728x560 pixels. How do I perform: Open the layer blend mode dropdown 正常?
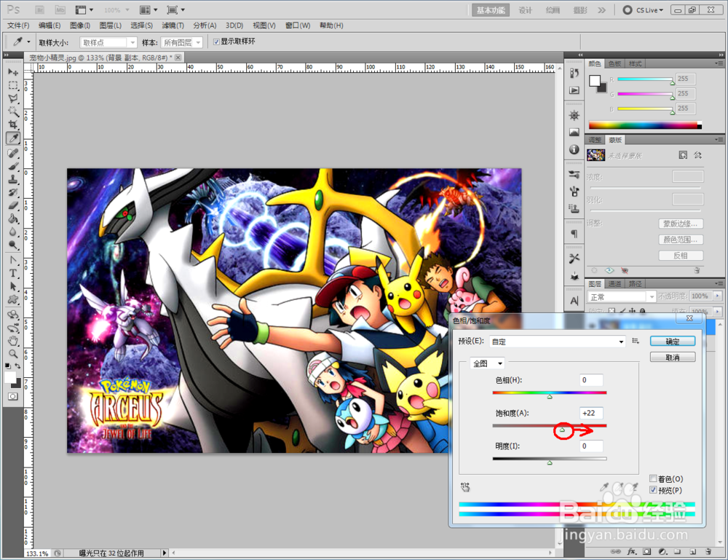click(622, 296)
